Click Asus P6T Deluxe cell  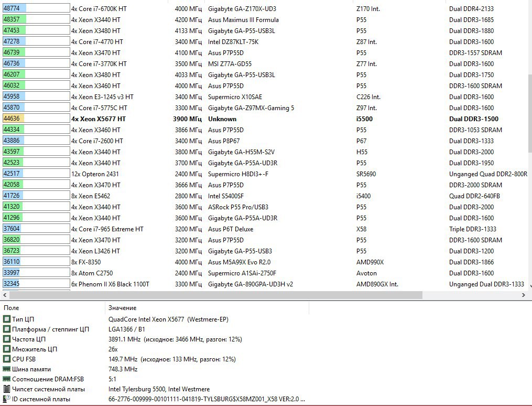(x=231, y=229)
